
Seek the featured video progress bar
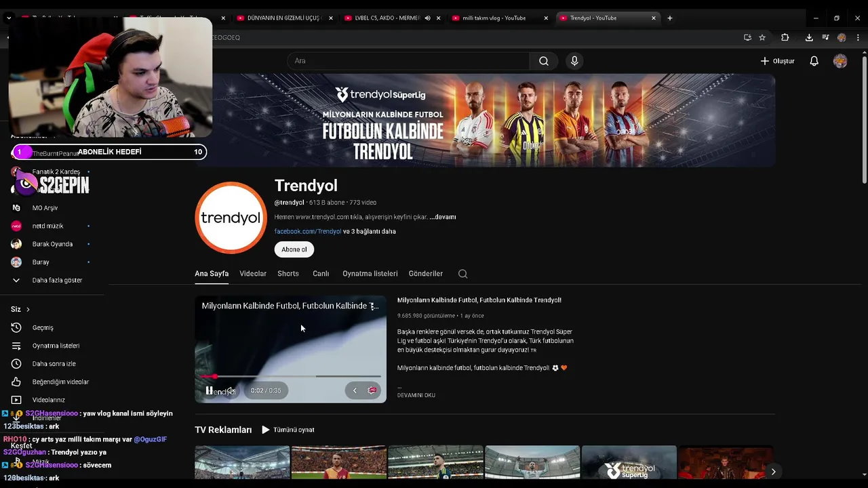pyautogui.click(x=291, y=376)
